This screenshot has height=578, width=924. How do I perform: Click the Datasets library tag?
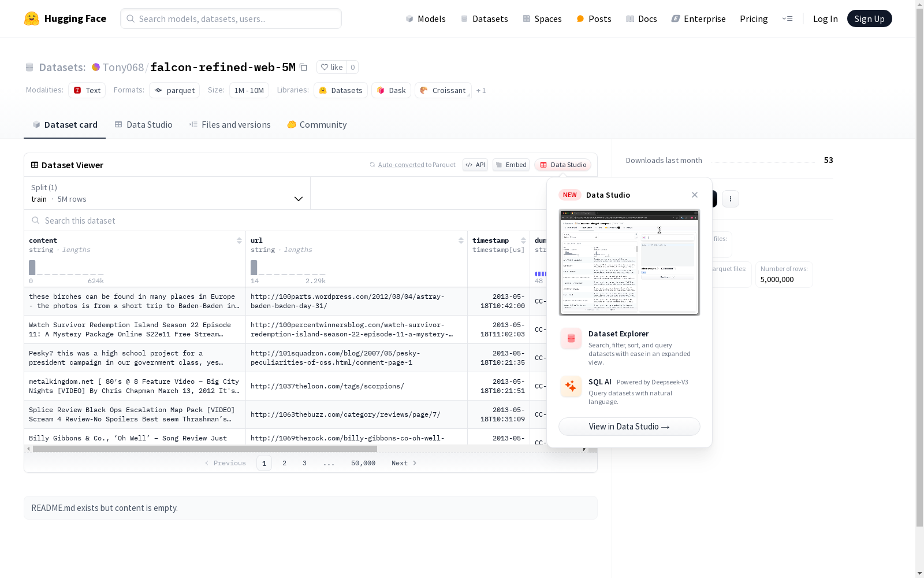click(341, 90)
